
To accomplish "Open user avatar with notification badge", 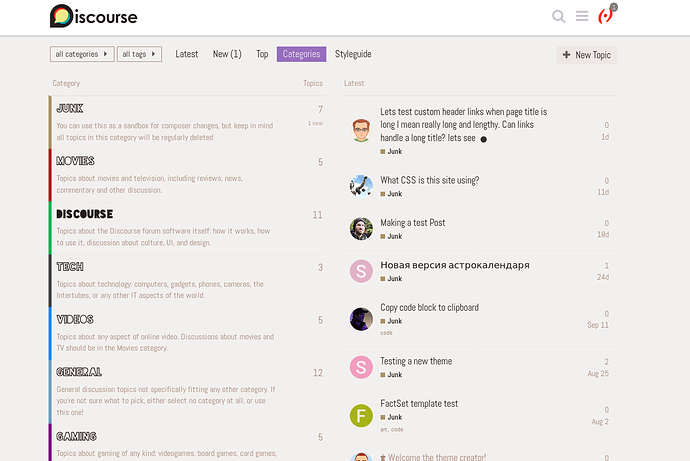I will click(606, 16).
